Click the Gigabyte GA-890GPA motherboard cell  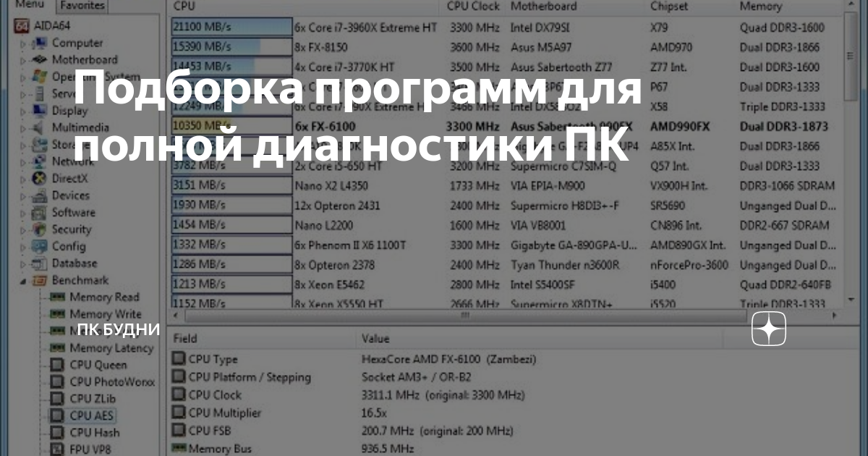[574, 245]
